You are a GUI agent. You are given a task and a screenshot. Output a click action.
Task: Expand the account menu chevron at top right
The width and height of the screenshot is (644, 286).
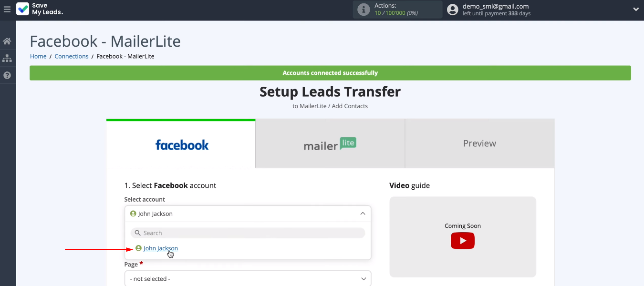tap(635, 9)
